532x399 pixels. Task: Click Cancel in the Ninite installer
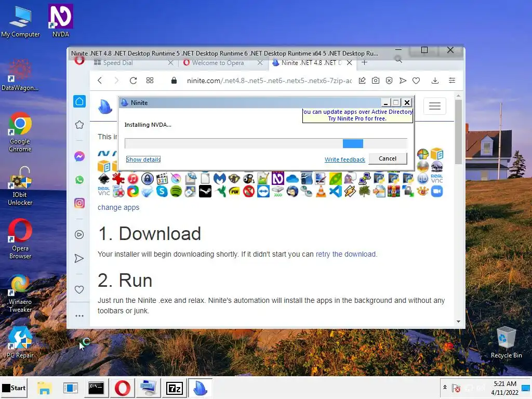click(388, 158)
